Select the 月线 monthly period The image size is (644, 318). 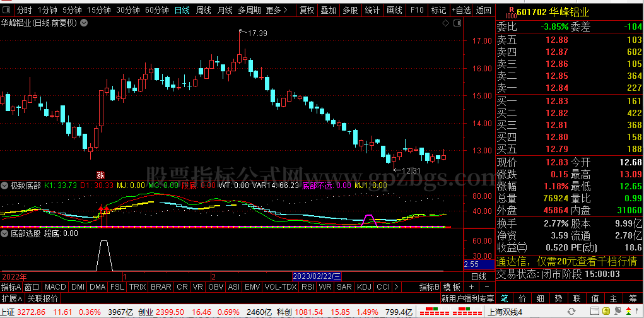click(x=225, y=10)
